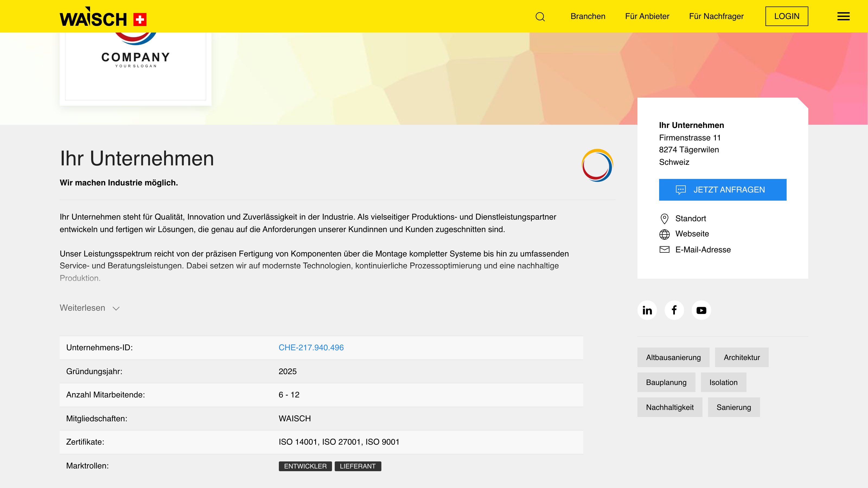This screenshot has height=488, width=868.
Task: Click the Mitgliedschaften row label
Action: [x=97, y=419]
